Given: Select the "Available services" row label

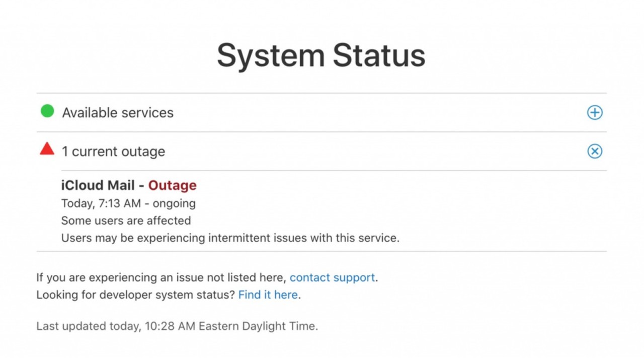Looking at the screenshot, I should click(118, 113).
